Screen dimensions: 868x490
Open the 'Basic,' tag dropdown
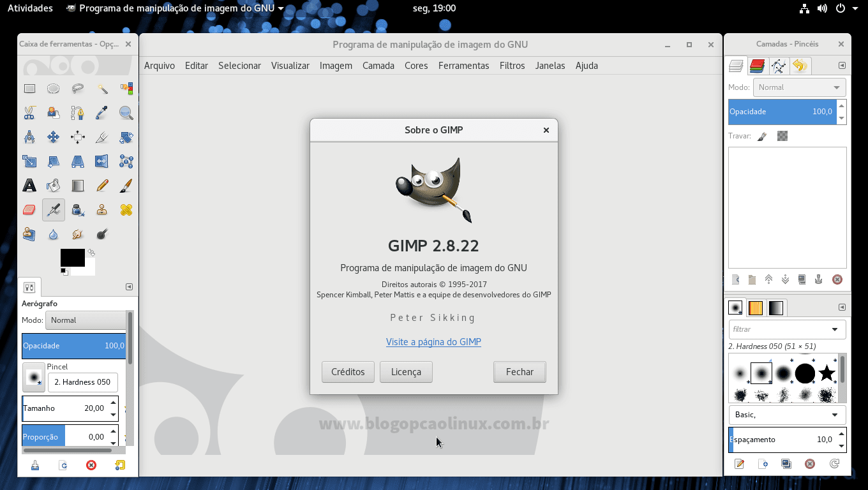pyautogui.click(x=787, y=415)
